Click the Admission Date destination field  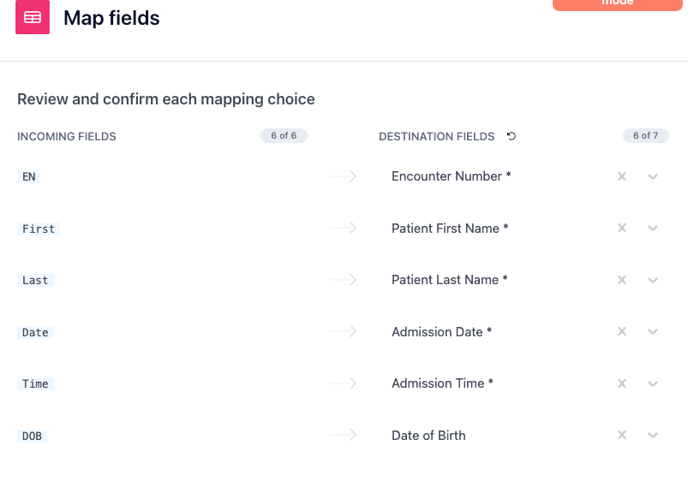441,332
